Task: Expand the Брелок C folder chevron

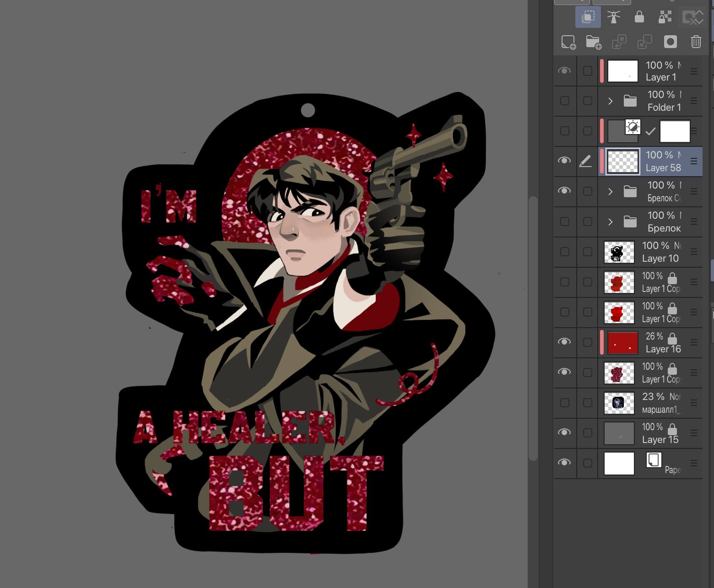Action: tap(610, 192)
